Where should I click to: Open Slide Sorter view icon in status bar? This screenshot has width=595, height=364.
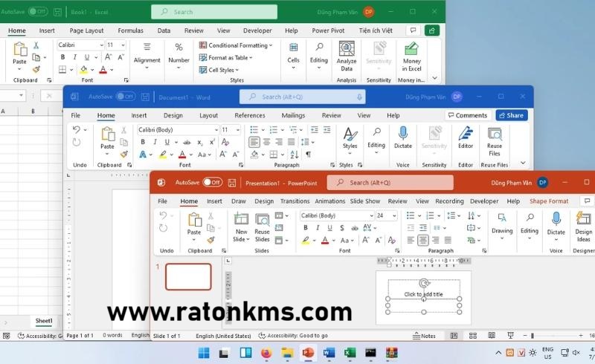(473, 336)
